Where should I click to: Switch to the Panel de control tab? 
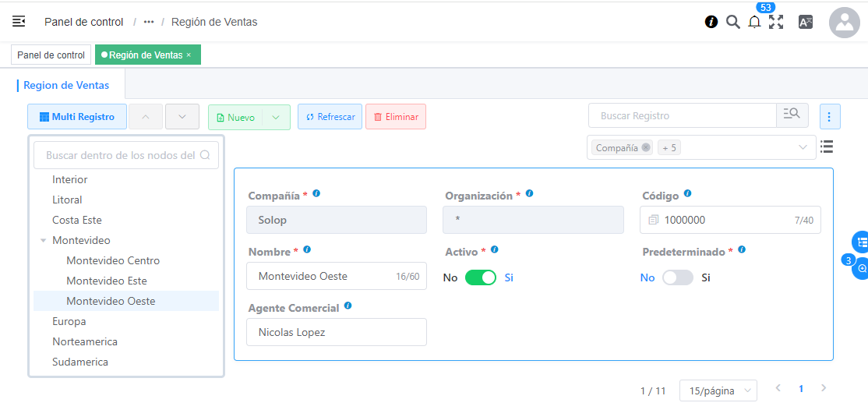pos(51,55)
